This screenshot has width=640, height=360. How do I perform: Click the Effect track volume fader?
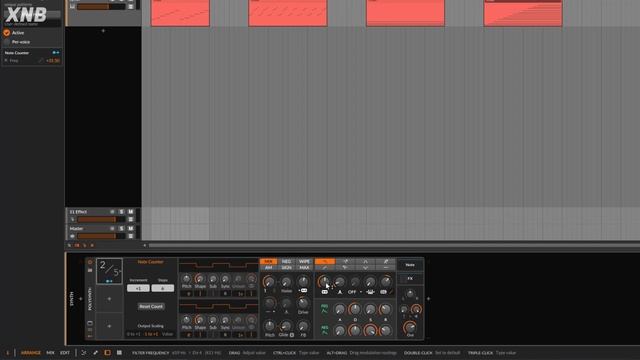pos(100,220)
